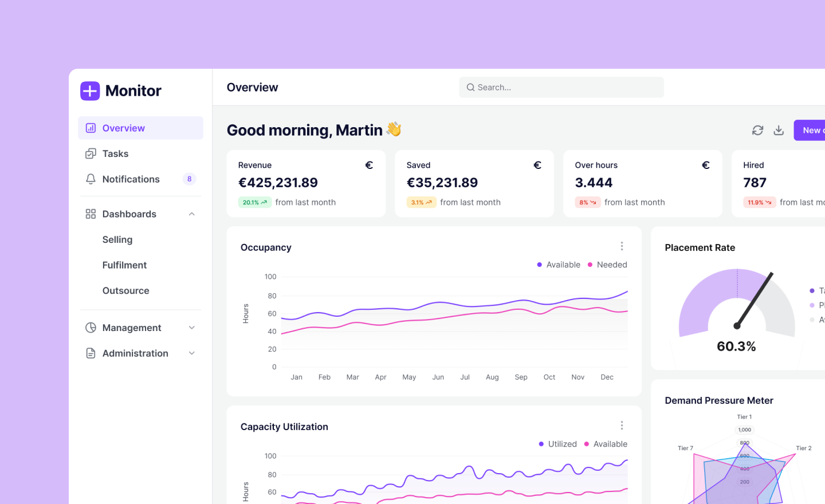Viewport: 825px width, 504px height.
Task: Open the Capacity Utilization three-dot menu
Action: pyautogui.click(x=622, y=426)
